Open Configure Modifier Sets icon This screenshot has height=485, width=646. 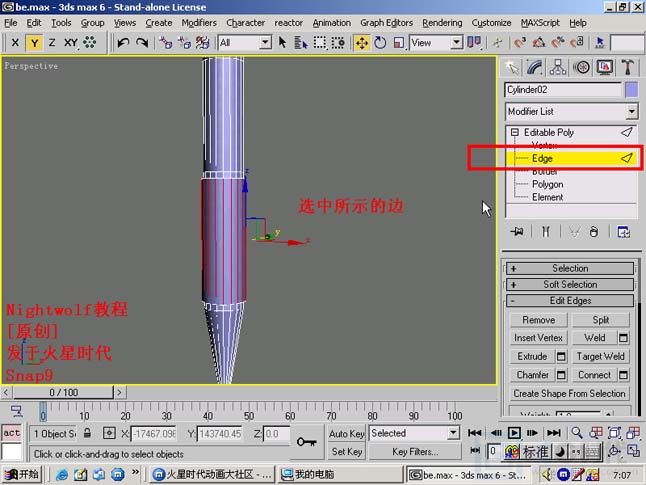pos(623,232)
